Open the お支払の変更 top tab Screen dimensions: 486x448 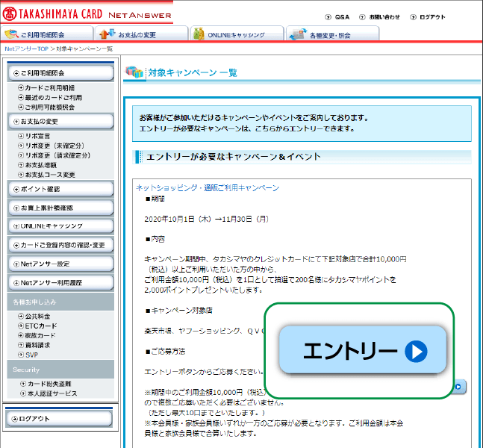pyautogui.click(x=142, y=34)
